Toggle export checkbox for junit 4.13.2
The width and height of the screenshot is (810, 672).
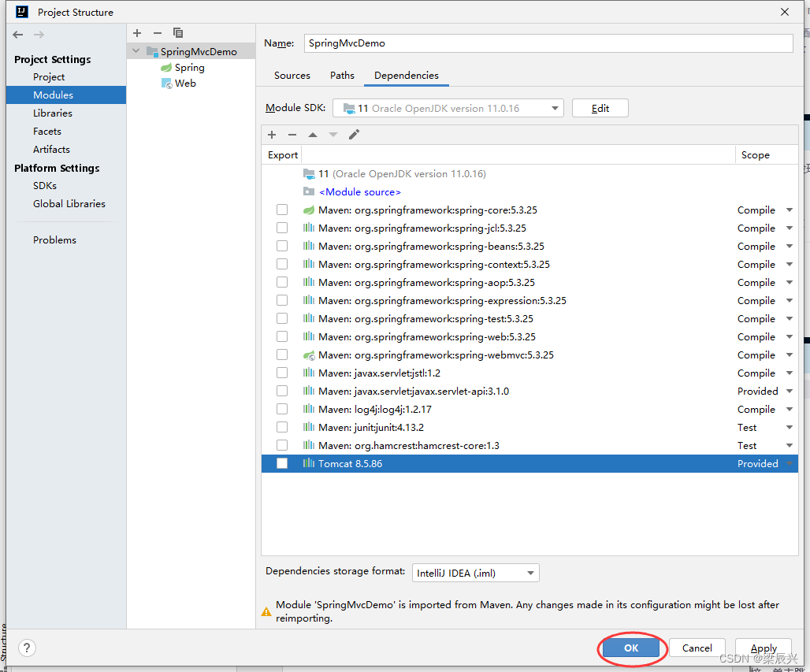[282, 427]
